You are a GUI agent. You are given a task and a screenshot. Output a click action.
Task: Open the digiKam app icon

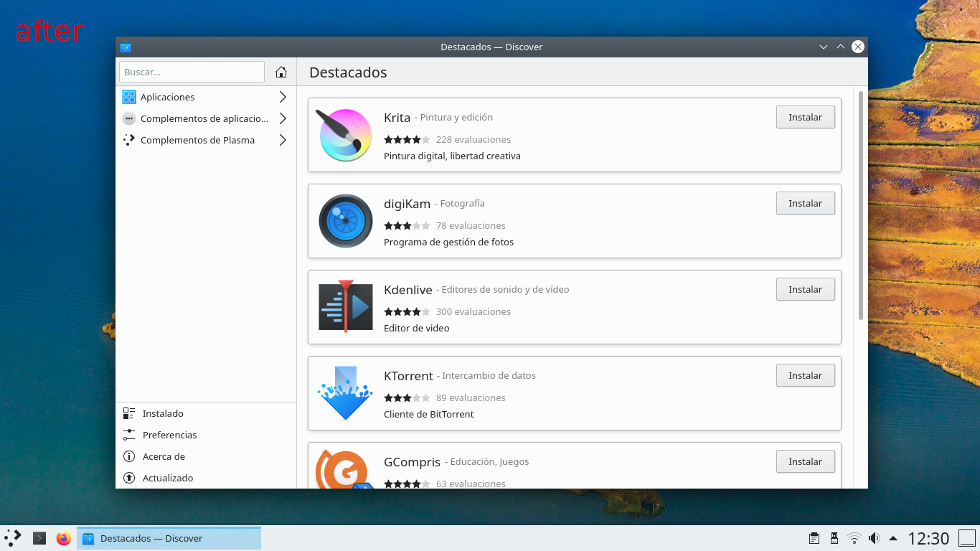346,221
